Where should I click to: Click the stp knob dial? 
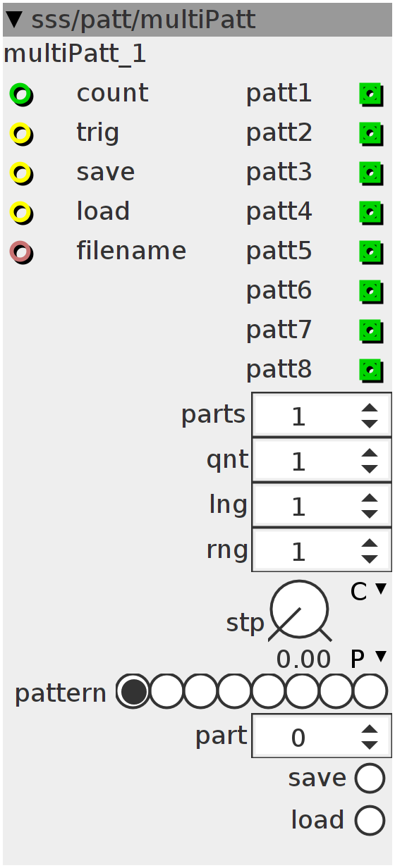click(300, 610)
